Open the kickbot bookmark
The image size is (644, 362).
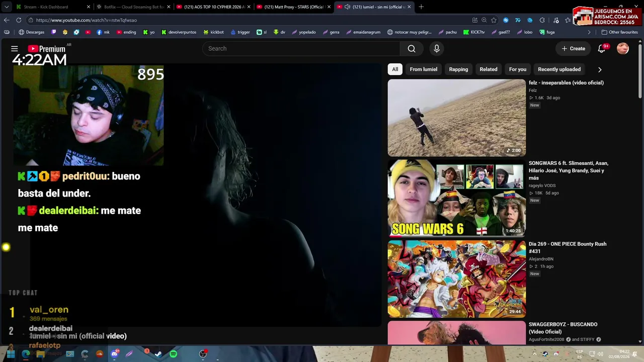pyautogui.click(x=213, y=32)
